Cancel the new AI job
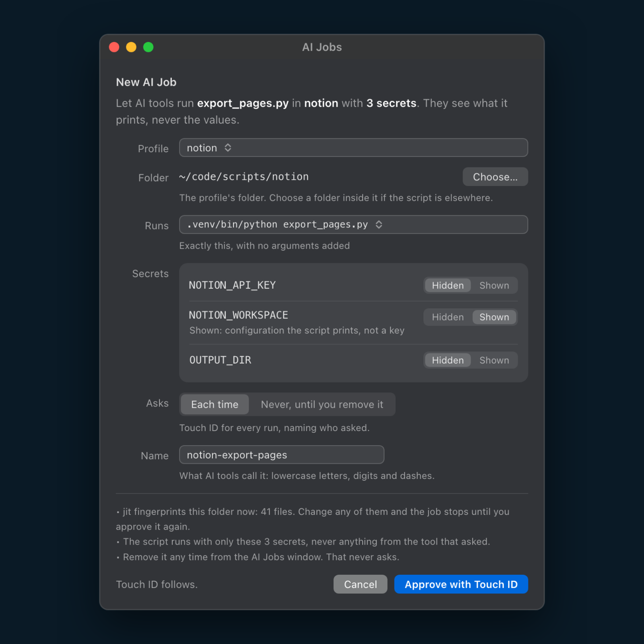Viewport: 644px width, 644px height. click(360, 584)
